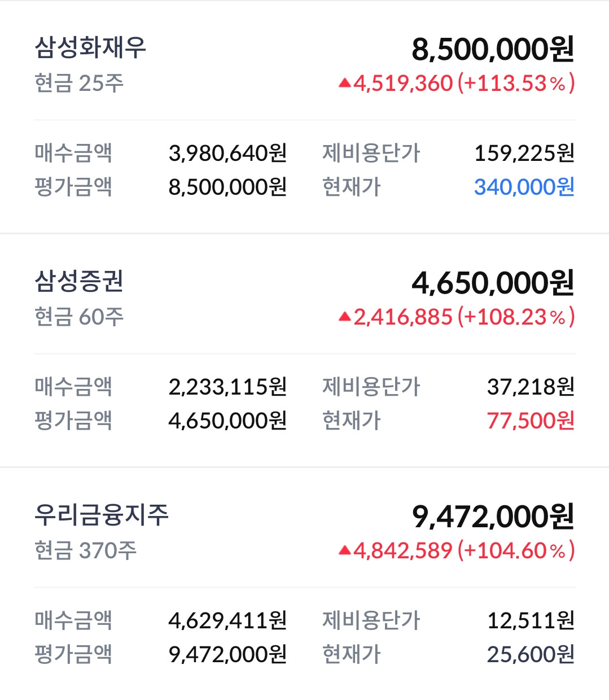Screen dimensions: 609x700
Task: Click the +108.23% profit rate
Action: point(516,317)
